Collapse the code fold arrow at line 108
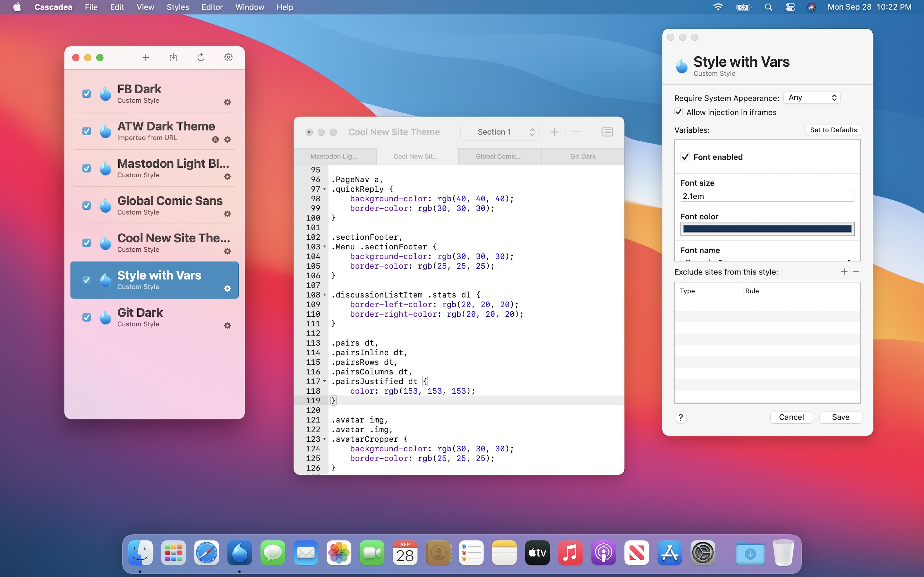Image resolution: width=924 pixels, height=577 pixels. pyautogui.click(x=325, y=295)
